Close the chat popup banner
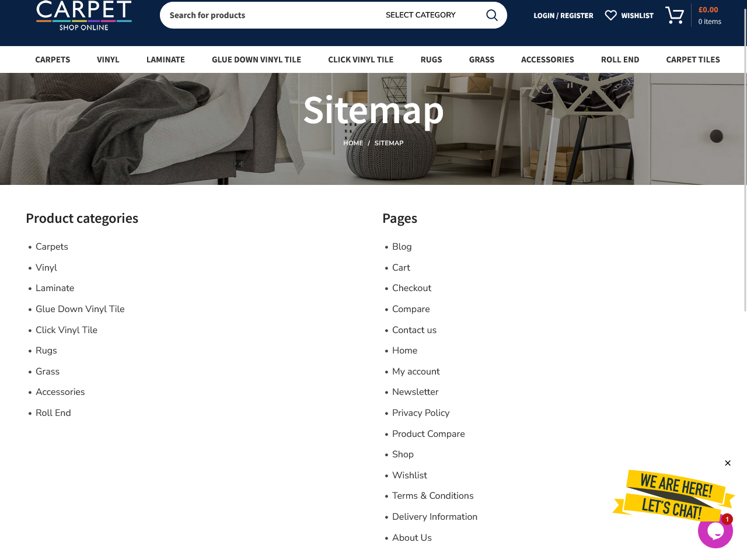747x560 pixels. click(x=728, y=463)
